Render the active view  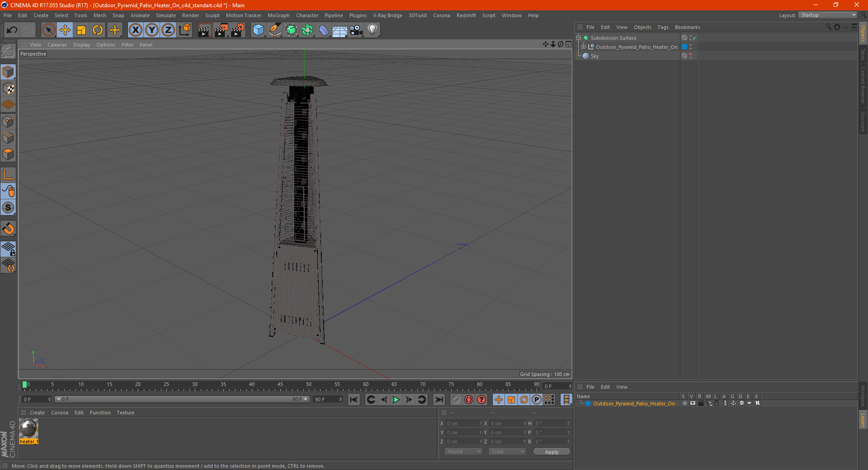pos(204,30)
